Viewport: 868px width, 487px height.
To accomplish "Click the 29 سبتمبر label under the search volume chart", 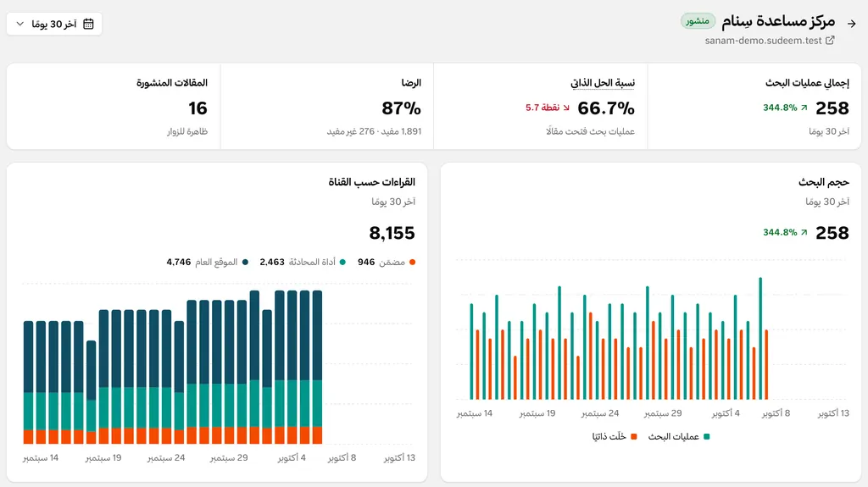I will (663, 413).
